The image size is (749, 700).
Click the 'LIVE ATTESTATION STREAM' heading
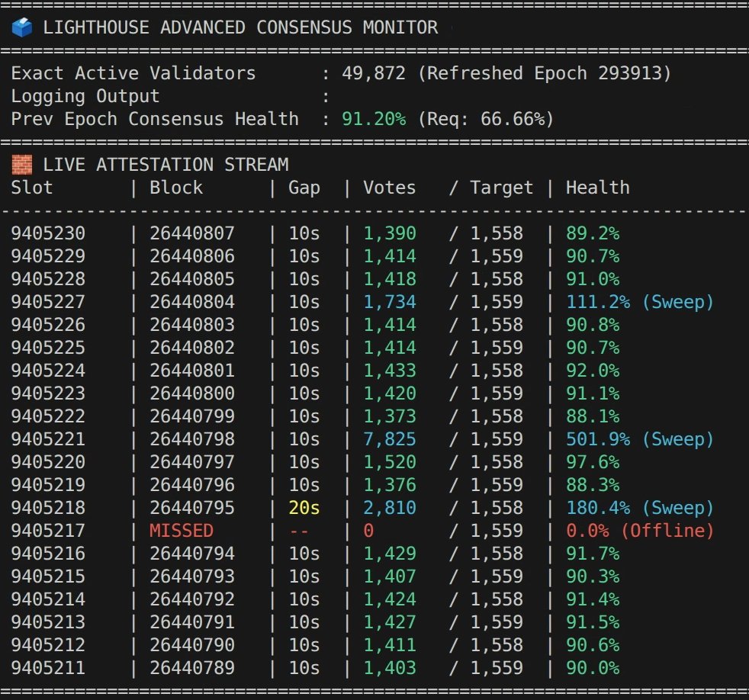[166, 165]
